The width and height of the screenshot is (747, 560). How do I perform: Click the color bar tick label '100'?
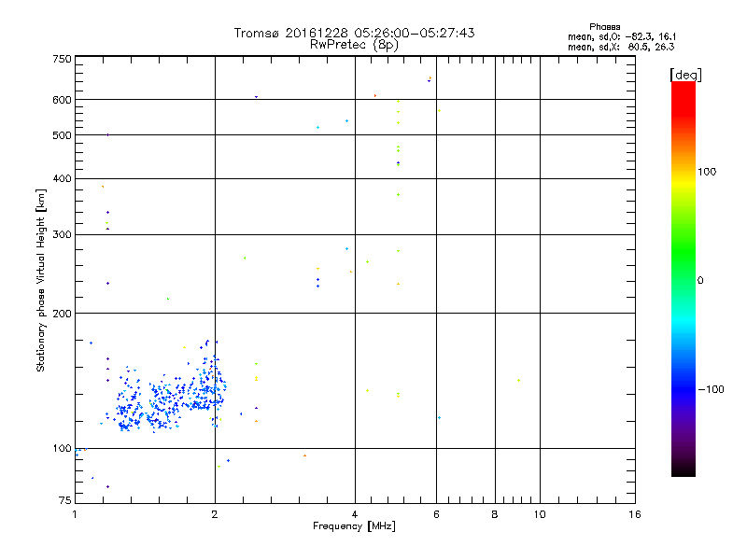[x=707, y=172]
